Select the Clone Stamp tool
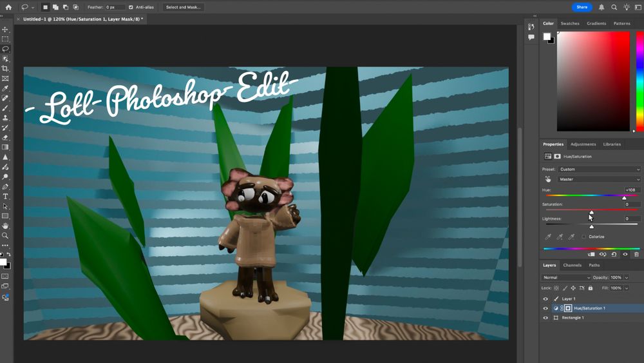Image resolution: width=644 pixels, height=363 pixels. click(x=5, y=118)
